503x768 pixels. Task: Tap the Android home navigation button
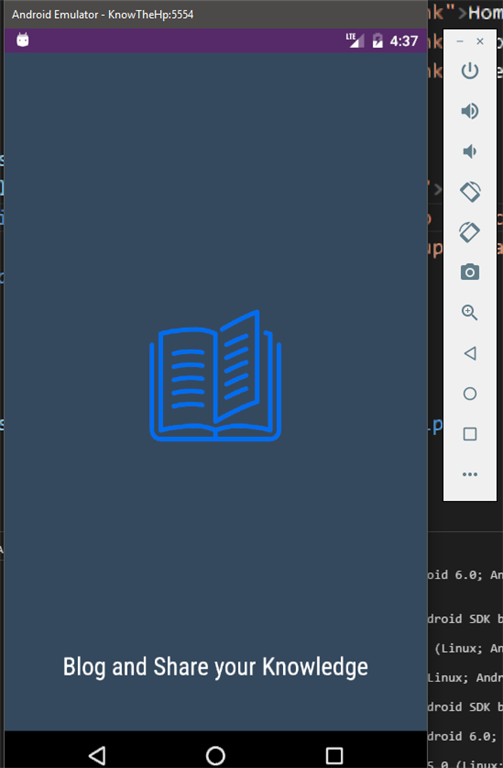216,755
